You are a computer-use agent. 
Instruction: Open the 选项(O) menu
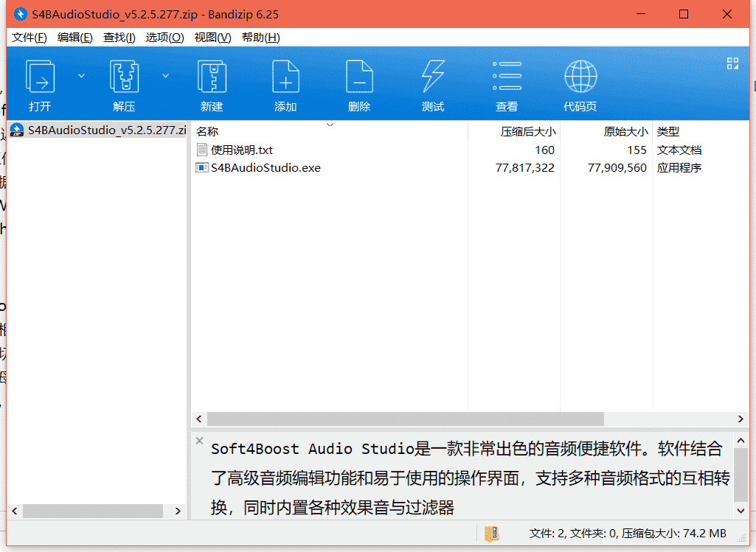point(165,38)
